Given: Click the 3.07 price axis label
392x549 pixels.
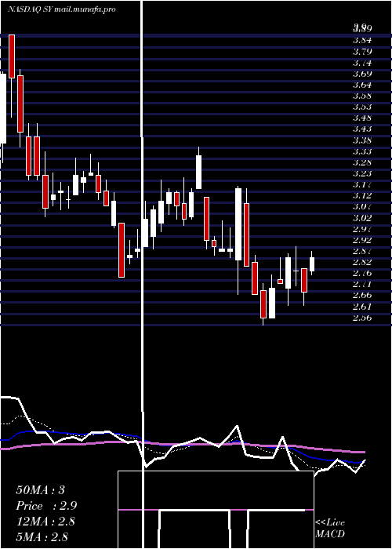Looking at the screenshot, I should point(362,206).
